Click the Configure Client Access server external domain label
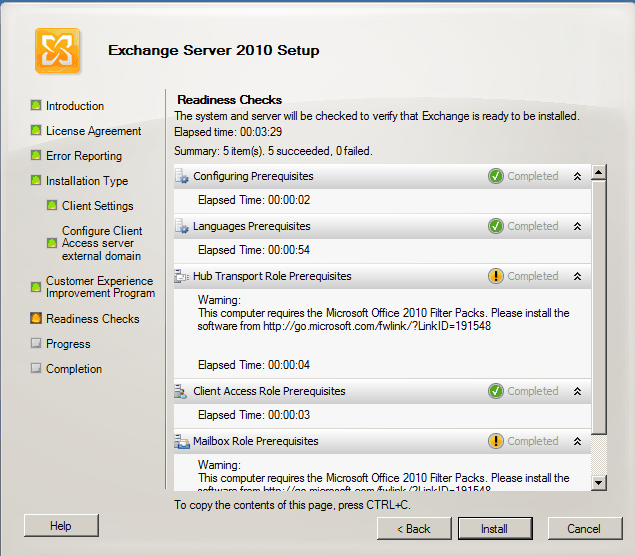The height and width of the screenshot is (556, 635). click(102, 243)
